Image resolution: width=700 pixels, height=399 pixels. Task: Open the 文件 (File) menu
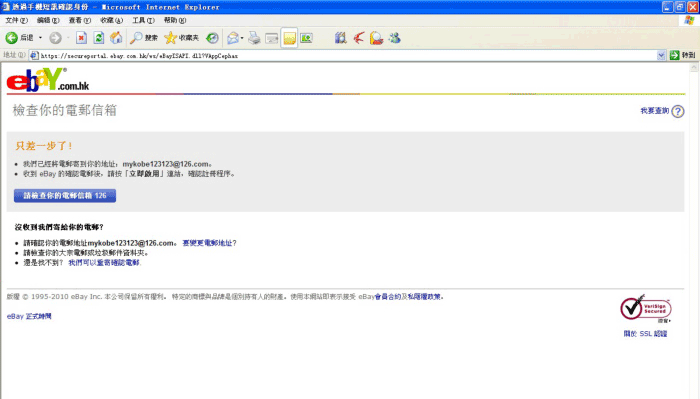point(16,20)
